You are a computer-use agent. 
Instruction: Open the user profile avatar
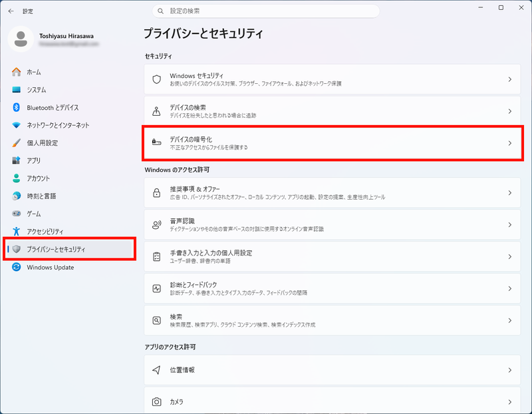pyautogui.click(x=21, y=39)
